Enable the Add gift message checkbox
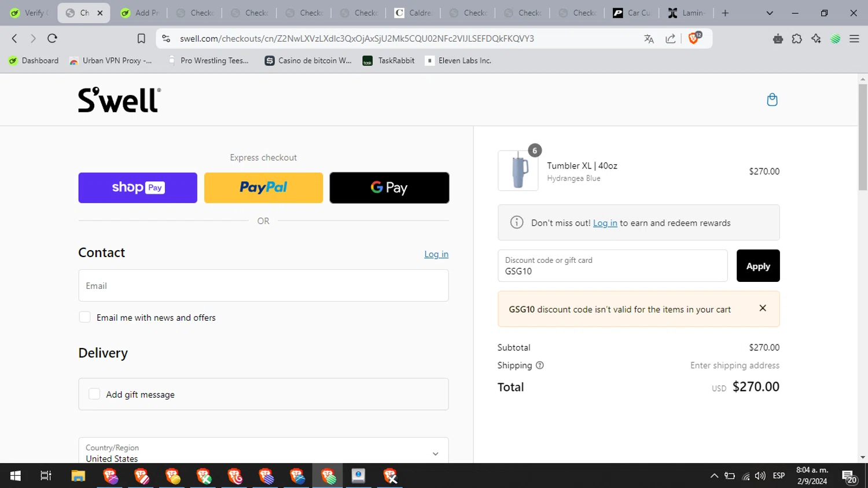This screenshot has height=488, width=868. click(94, 394)
